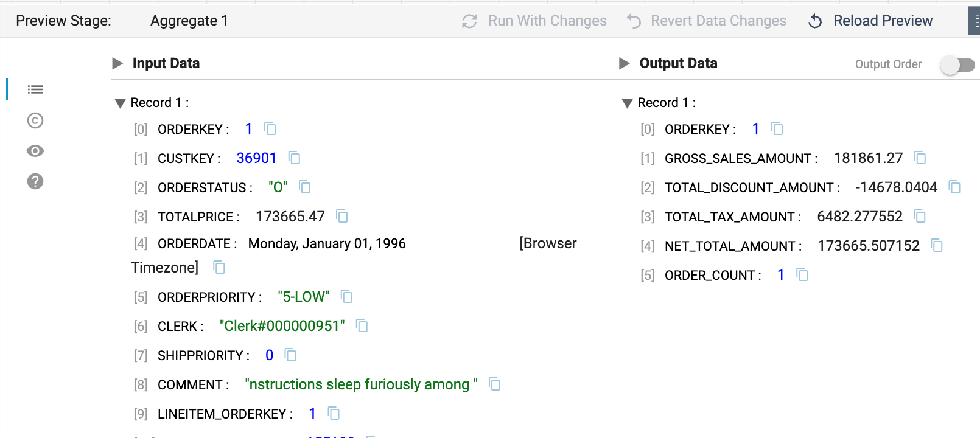Copy the CUSTKEY value 36901
Image resolution: width=980 pixels, height=438 pixels.
[x=295, y=158]
